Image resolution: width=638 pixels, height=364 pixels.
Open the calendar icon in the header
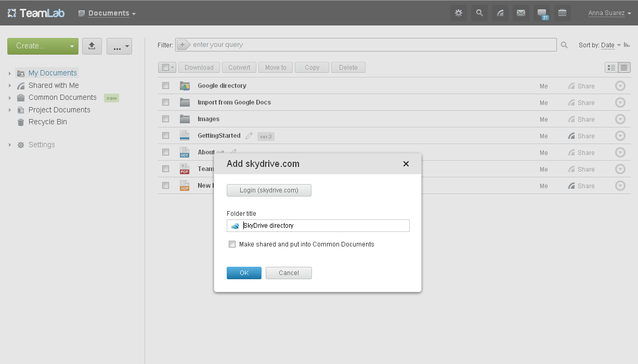click(562, 13)
